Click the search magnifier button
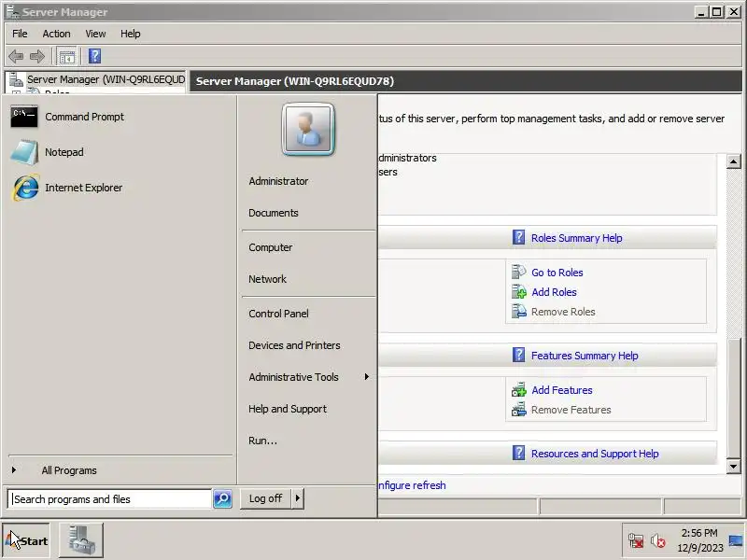This screenshot has height=560, width=747. point(222,498)
